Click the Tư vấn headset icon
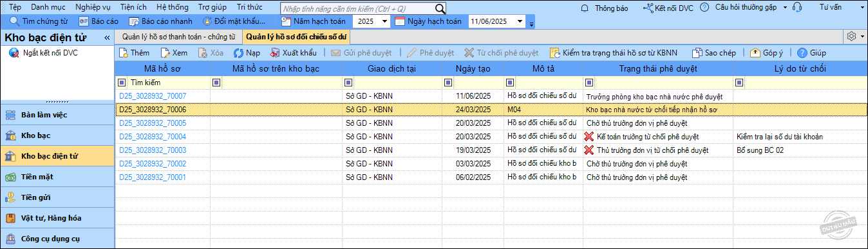This screenshot has width=868, height=249. [x=797, y=8]
